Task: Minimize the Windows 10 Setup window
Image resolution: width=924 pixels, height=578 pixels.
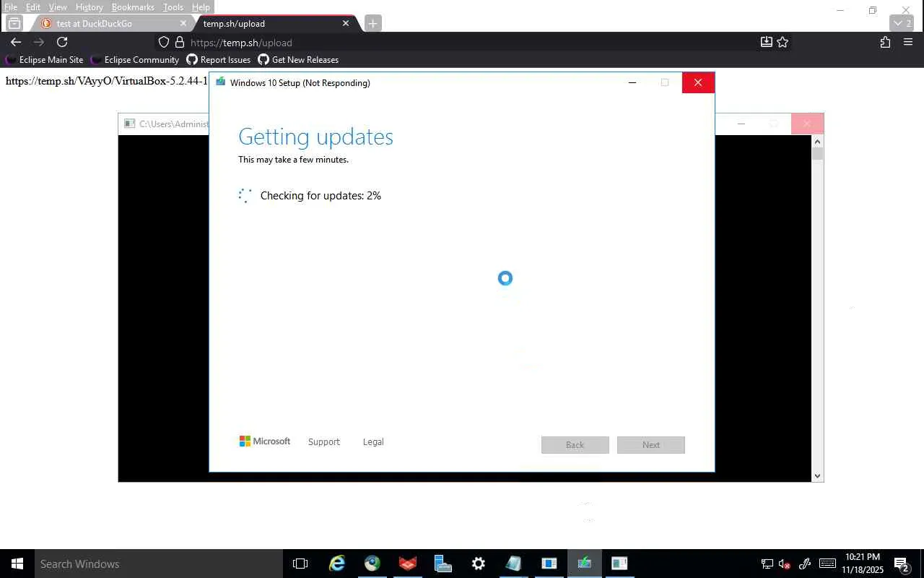Action: click(632, 82)
